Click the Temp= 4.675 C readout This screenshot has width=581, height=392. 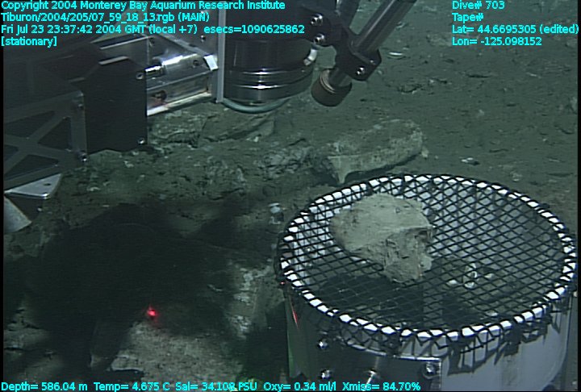click(132, 386)
